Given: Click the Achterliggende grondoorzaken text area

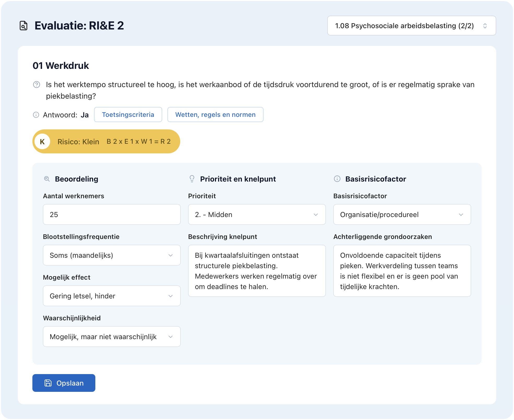Looking at the screenshot, I should pyautogui.click(x=402, y=271).
